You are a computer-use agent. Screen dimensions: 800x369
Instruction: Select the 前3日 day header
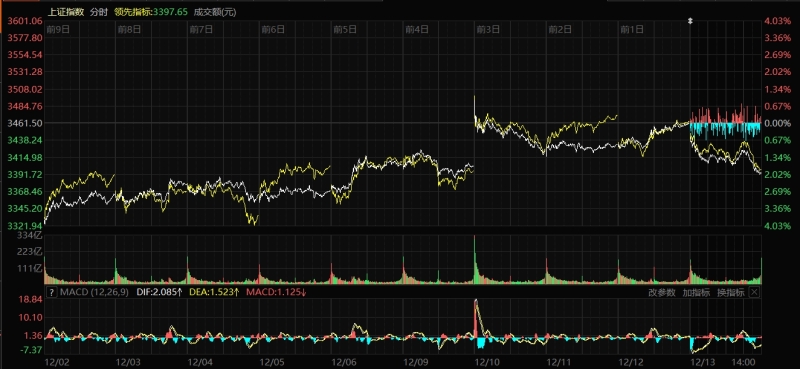pyautogui.click(x=488, y=30)
